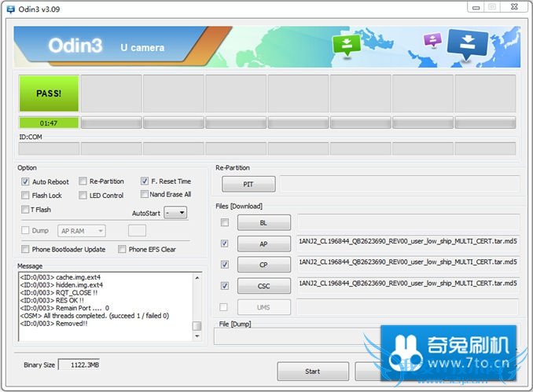Click the 'Removed!!' log line
Screen dimensions: 533x392
click(x=53, y=324)
